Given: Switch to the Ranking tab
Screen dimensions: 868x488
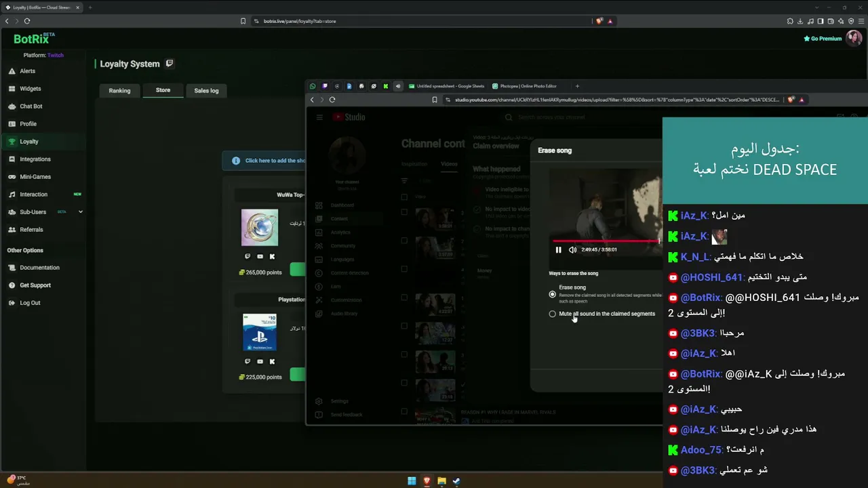Looking at the screenshot, I should [119, 91].
